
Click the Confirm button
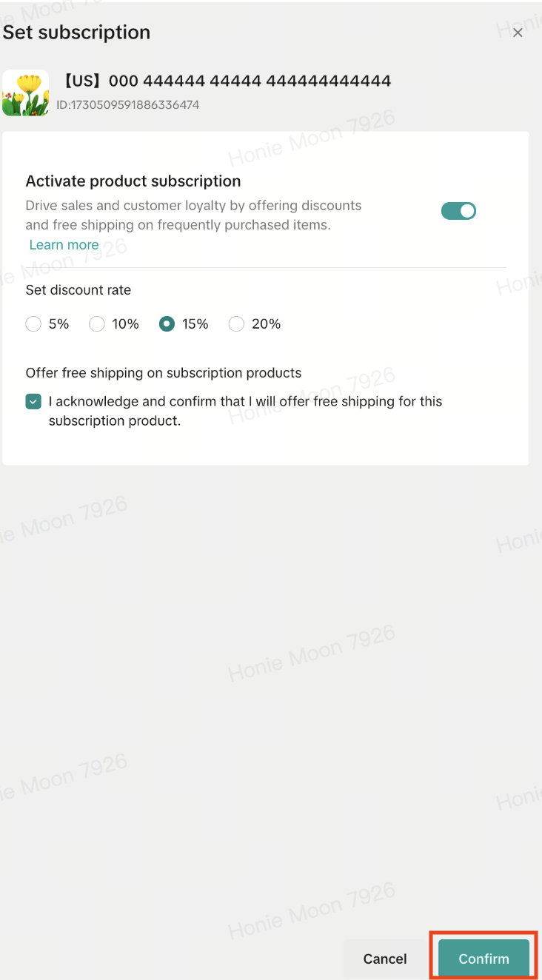484,959
